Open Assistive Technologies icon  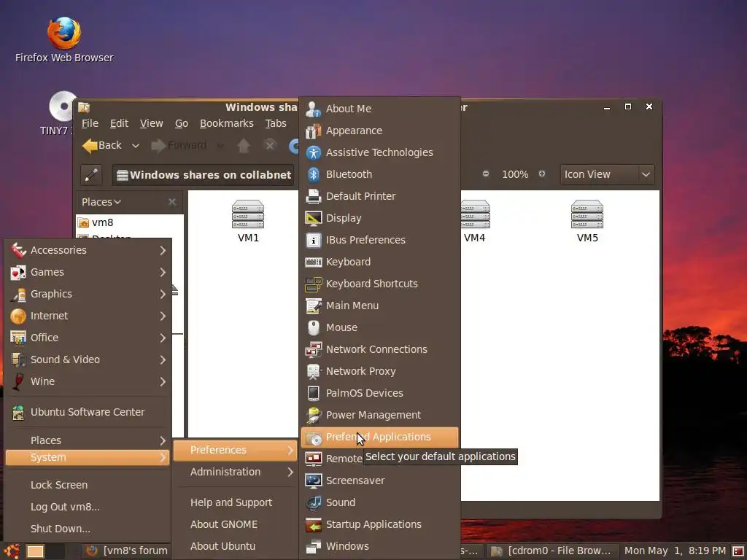(x=313, y=153)
